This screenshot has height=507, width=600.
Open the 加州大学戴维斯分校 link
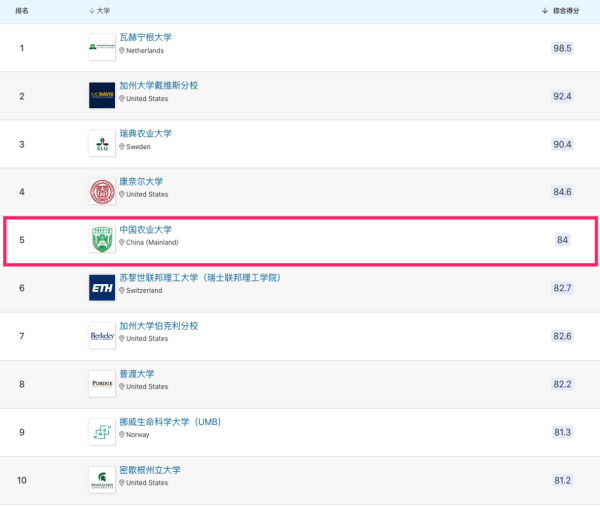coord(159,85)
